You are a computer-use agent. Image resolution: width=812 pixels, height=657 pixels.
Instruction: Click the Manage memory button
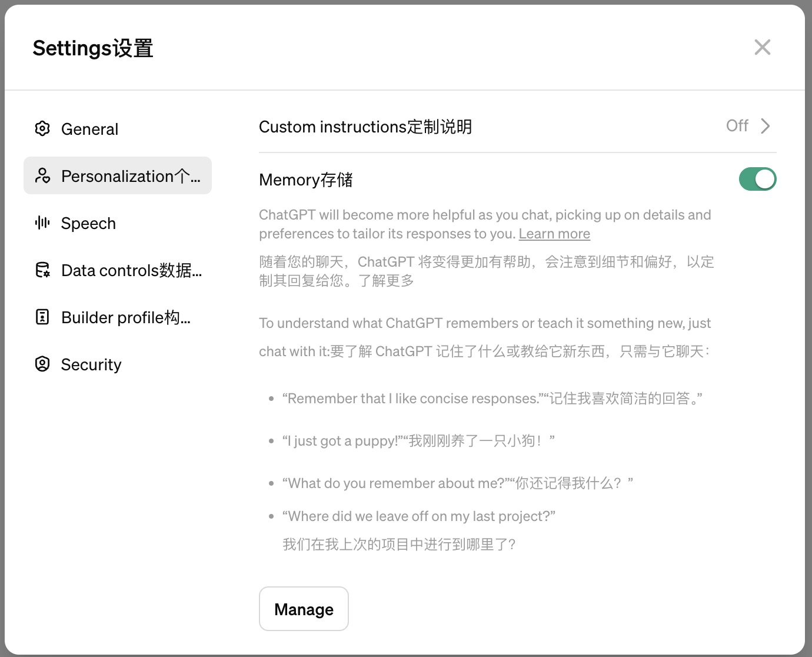tap(304, 609)
